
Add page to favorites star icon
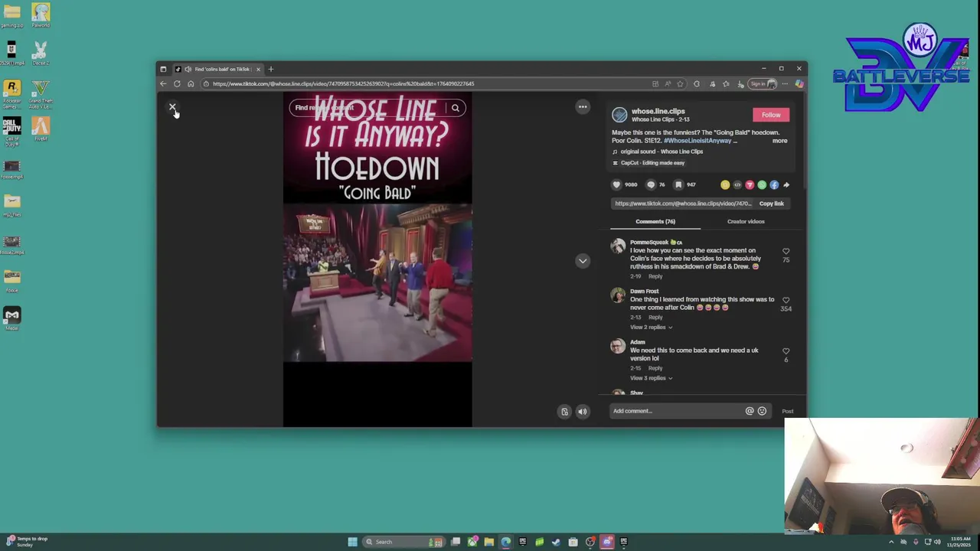[x=680, y=83]
